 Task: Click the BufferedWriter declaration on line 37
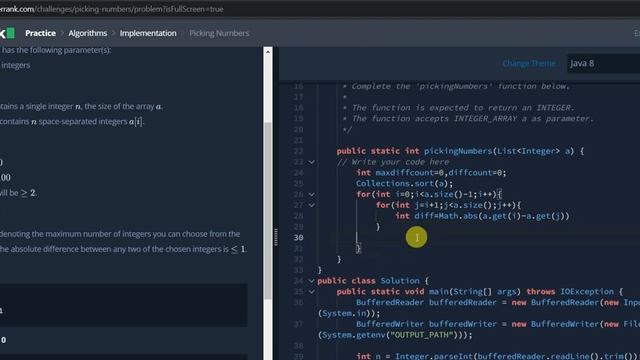tap(498, 324)
